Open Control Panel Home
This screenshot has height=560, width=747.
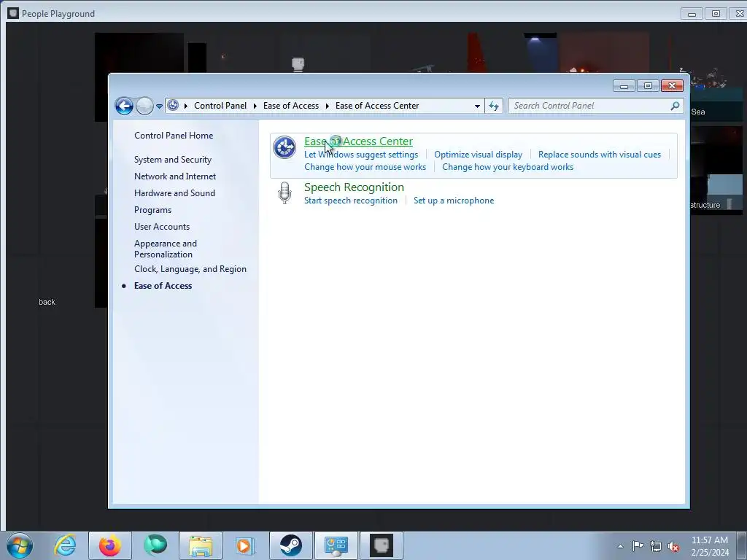[x=174, y=136]
